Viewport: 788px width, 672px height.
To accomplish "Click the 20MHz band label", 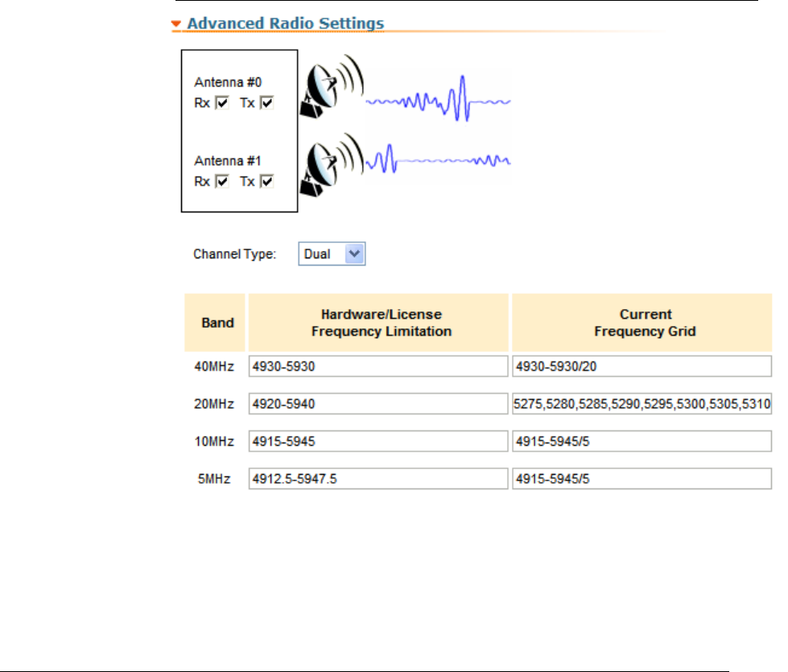I will tap(214, 403).
